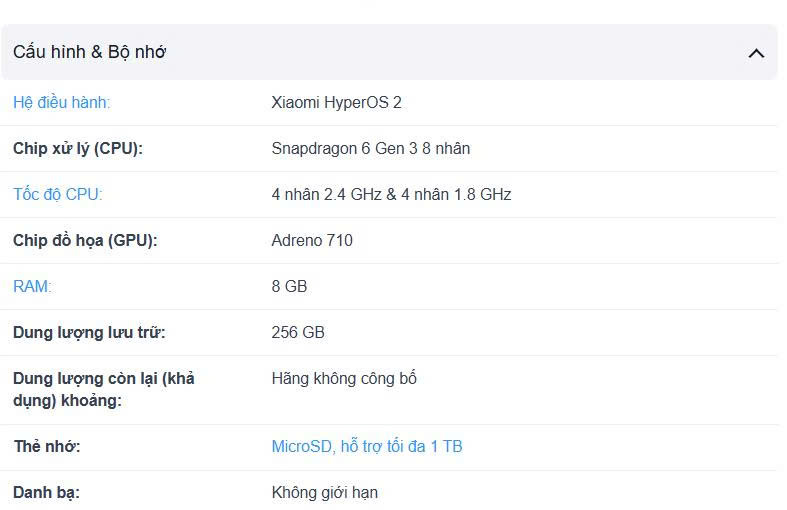Open the "MicroSD, hỗ trợ tối đa 1 TB" link

[x=366, y=446]
